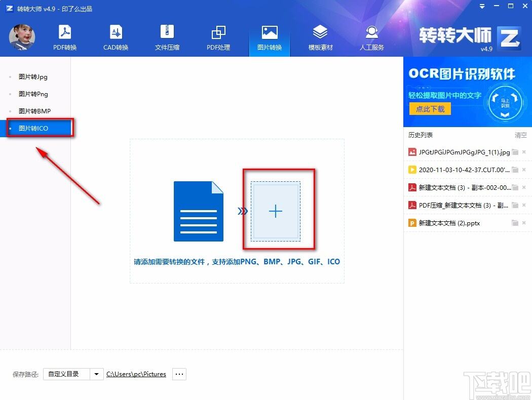Open the PDF处理 tool tab

click(218, 37)
